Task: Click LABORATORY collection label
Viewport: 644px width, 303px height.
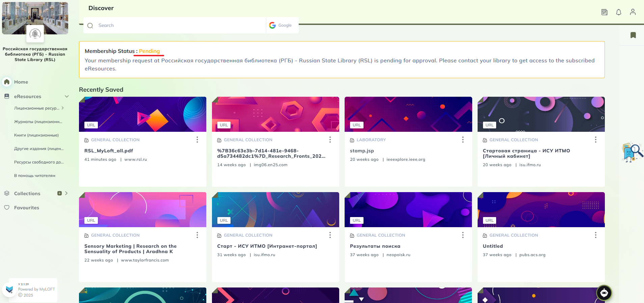Action: pyautogui.click(x=371, y=140)
